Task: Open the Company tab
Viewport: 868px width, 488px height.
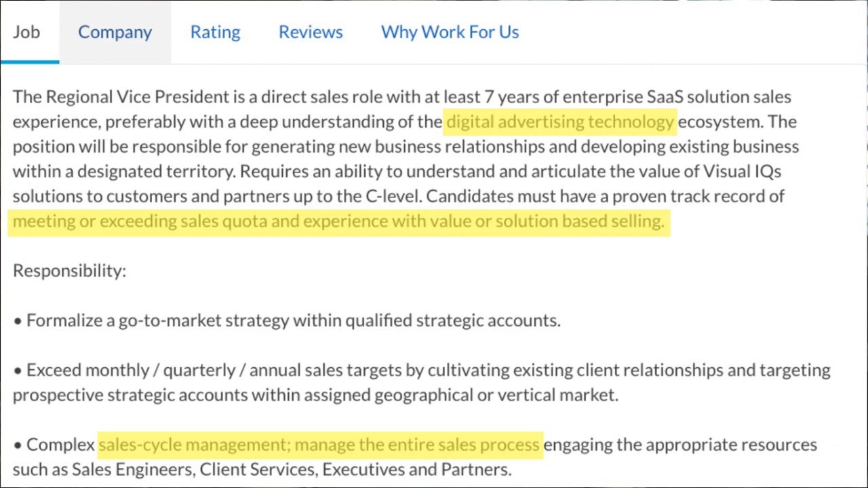Action: (x=115, y=32)
